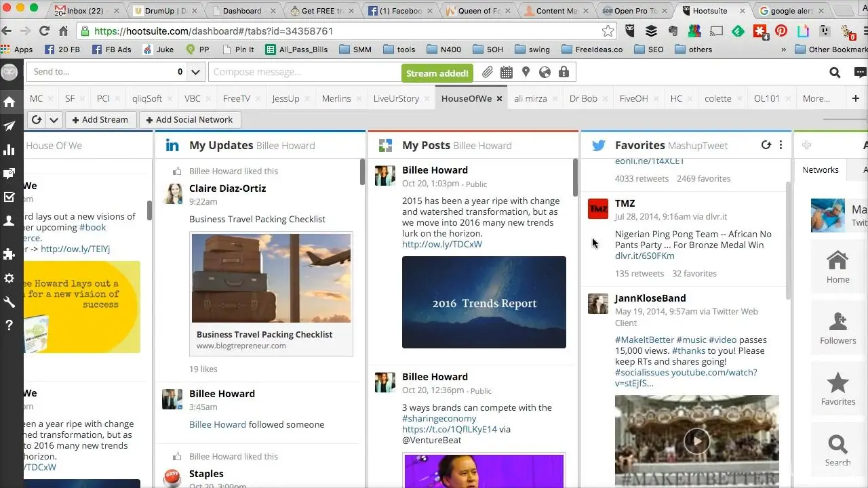Image resolution: width=868 pixels, height=488 pixels.
Task: Open Assignments checkbox icon in sidebar
Action: (x=9, y=197)
